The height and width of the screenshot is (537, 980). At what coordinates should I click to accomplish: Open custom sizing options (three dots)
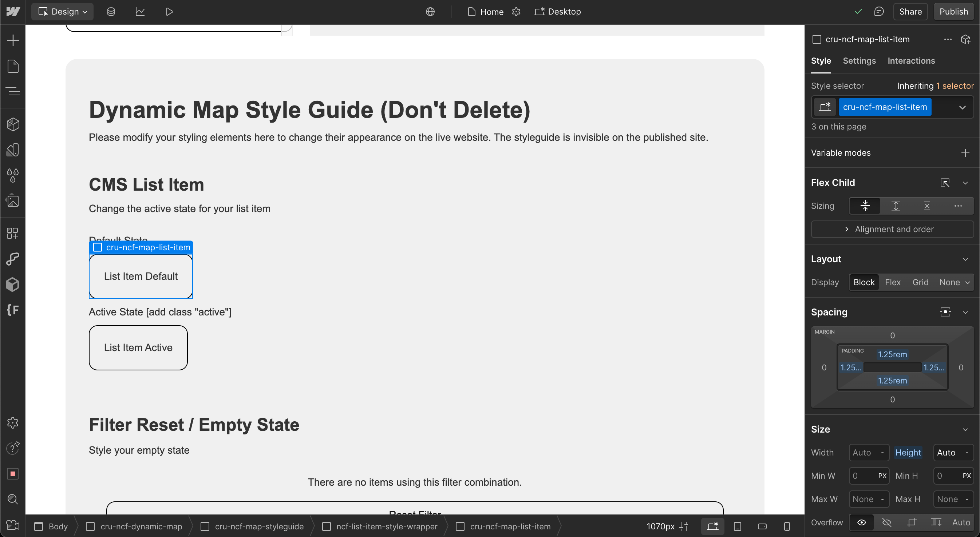click(958, 206)
